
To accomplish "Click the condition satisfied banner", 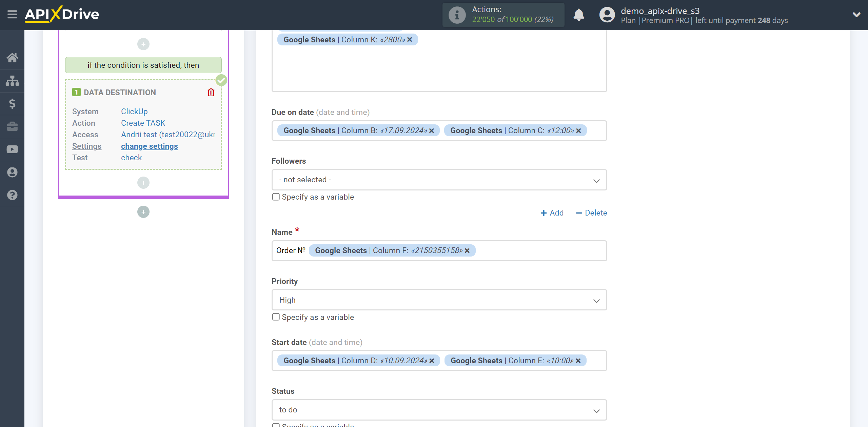I will point(143,65).
